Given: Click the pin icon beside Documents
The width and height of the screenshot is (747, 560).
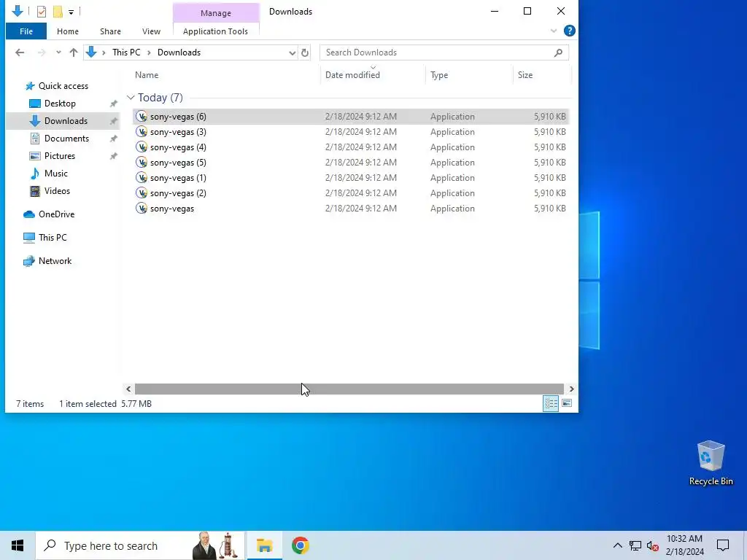Looking at the screenshot, I should (x=113, y=139).
